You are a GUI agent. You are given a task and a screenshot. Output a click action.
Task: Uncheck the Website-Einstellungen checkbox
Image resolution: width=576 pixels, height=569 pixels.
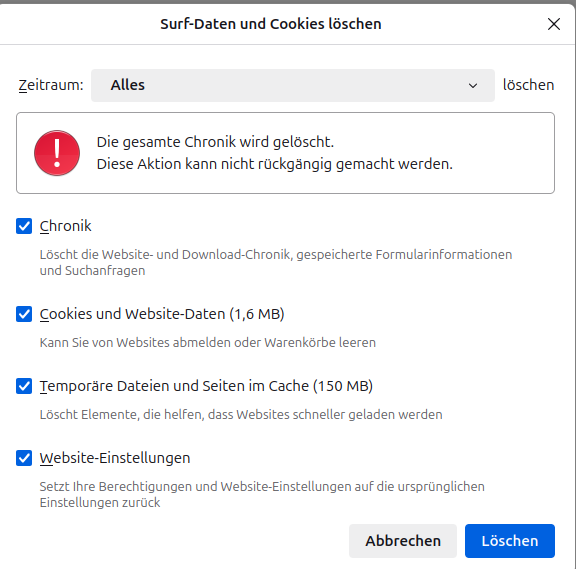(x=24, y=458)
